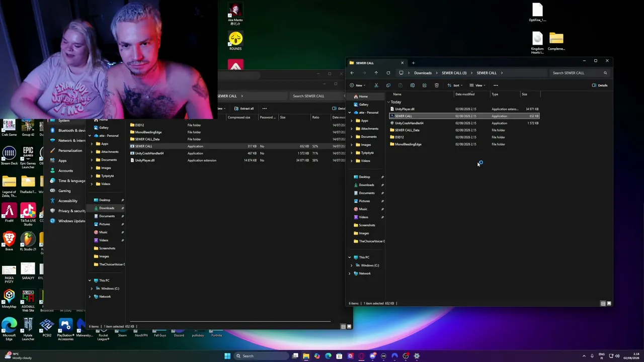Viewport: 644px width, 362px height.
Task: Collapse the Today group
Action: 389,102
